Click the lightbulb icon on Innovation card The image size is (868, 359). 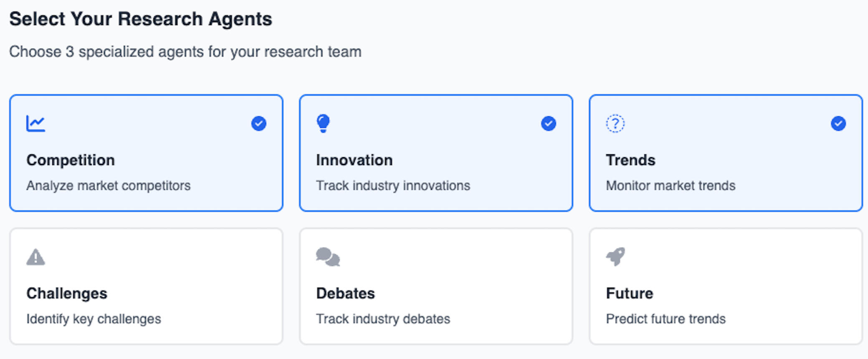click(323, 123)
